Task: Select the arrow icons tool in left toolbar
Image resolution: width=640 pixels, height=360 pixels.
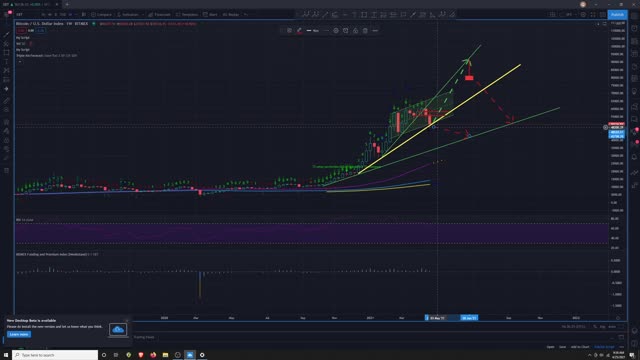Action: pos(6,89)
